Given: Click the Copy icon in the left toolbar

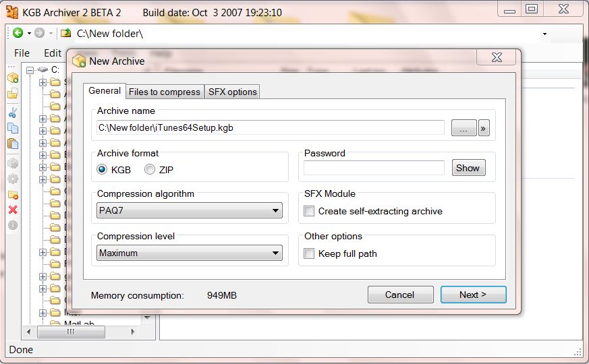Looking at the screenshot, I should 13,128.
